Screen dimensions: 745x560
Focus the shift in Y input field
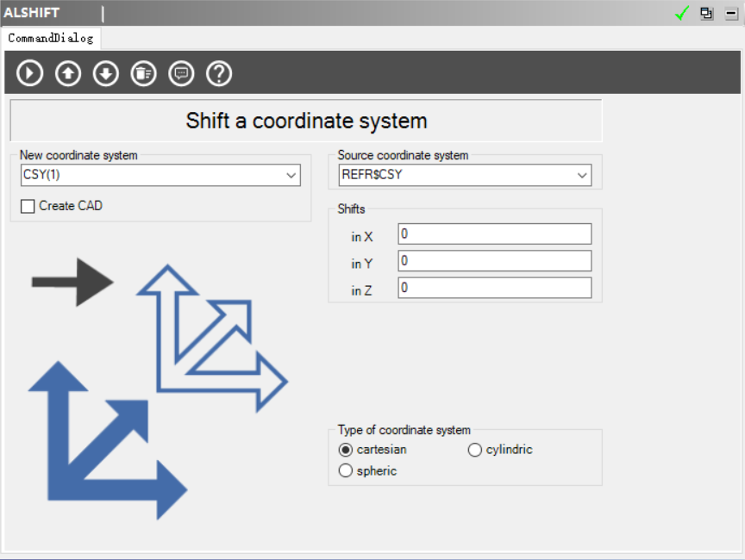point(494,261)
